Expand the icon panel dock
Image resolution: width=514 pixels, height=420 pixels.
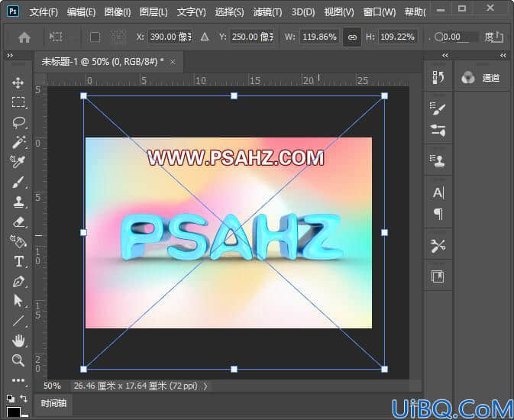pos(444,56)
